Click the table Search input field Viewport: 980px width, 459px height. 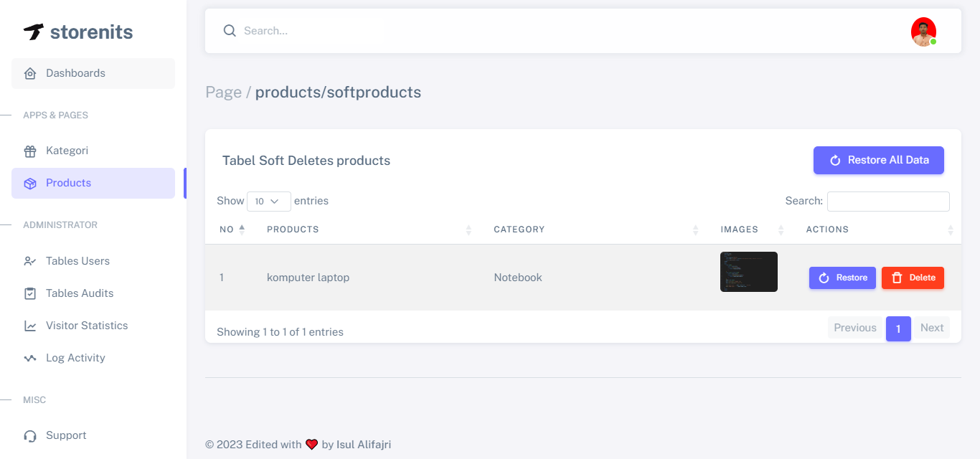pos(887,202)
